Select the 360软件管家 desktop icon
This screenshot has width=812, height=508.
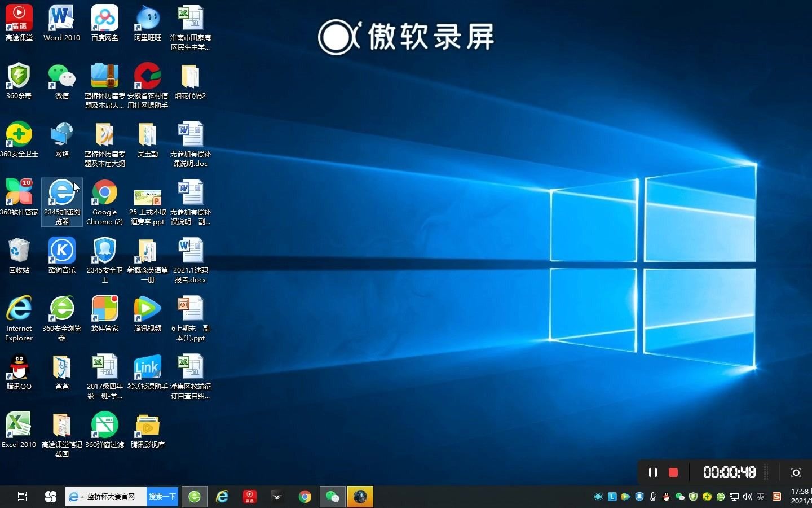(x=19, y=198)
